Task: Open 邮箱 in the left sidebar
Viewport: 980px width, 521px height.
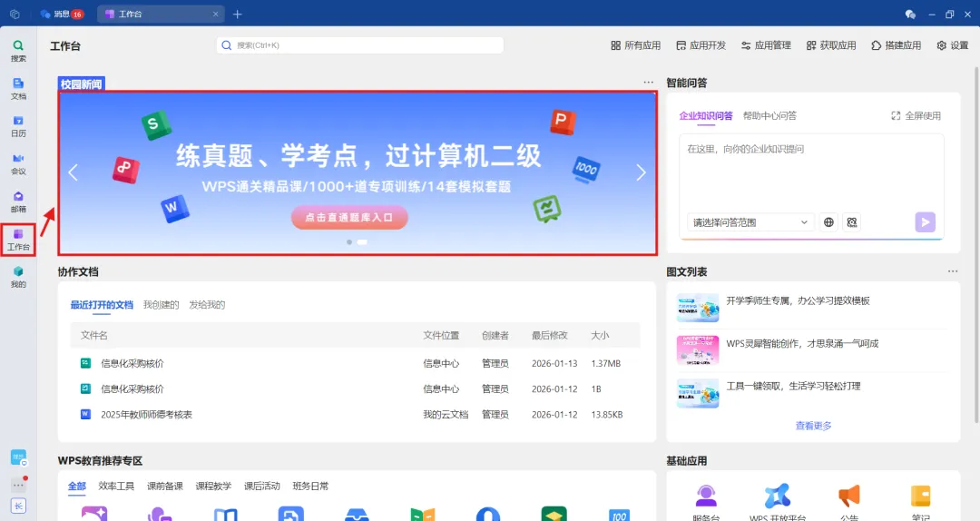Action: coord(18,202)
